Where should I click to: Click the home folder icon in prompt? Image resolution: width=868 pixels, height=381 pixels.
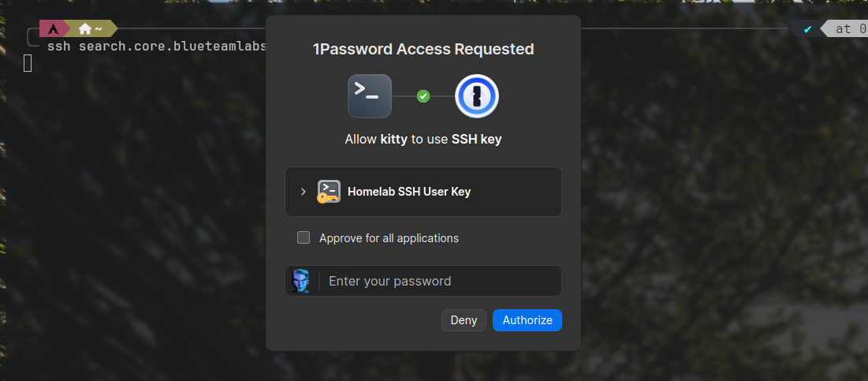pos(85,29)
